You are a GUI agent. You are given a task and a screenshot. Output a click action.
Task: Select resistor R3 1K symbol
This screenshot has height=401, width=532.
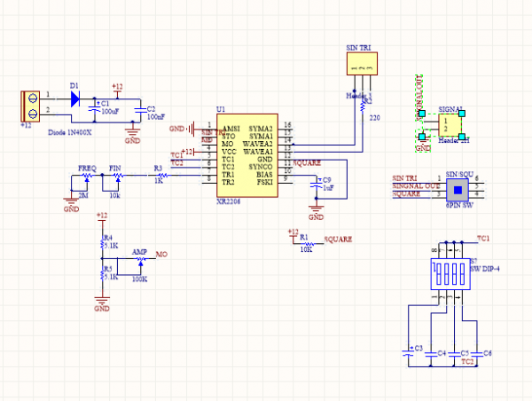163,175
